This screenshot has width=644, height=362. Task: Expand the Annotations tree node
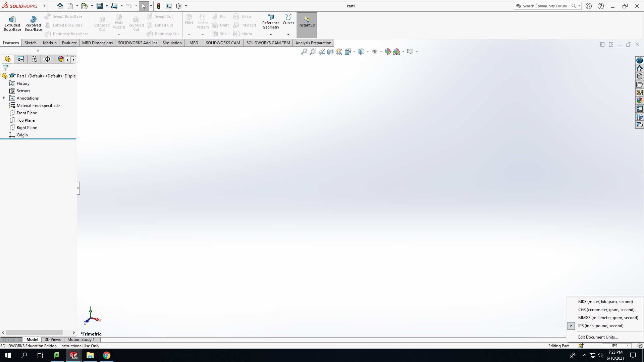[x=4, y=98]
